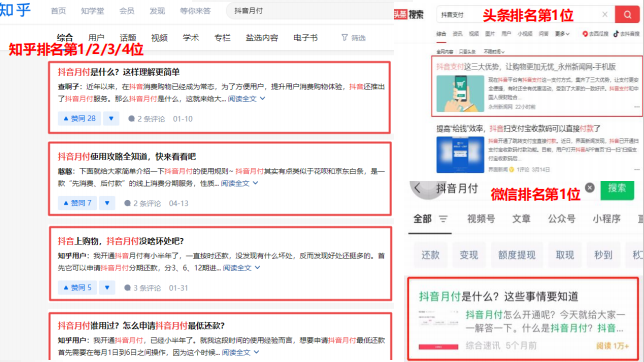Switch to the WeChat 文章 tab
The width and height of the screenshot is (644, 362).
(x=521, y=219)
